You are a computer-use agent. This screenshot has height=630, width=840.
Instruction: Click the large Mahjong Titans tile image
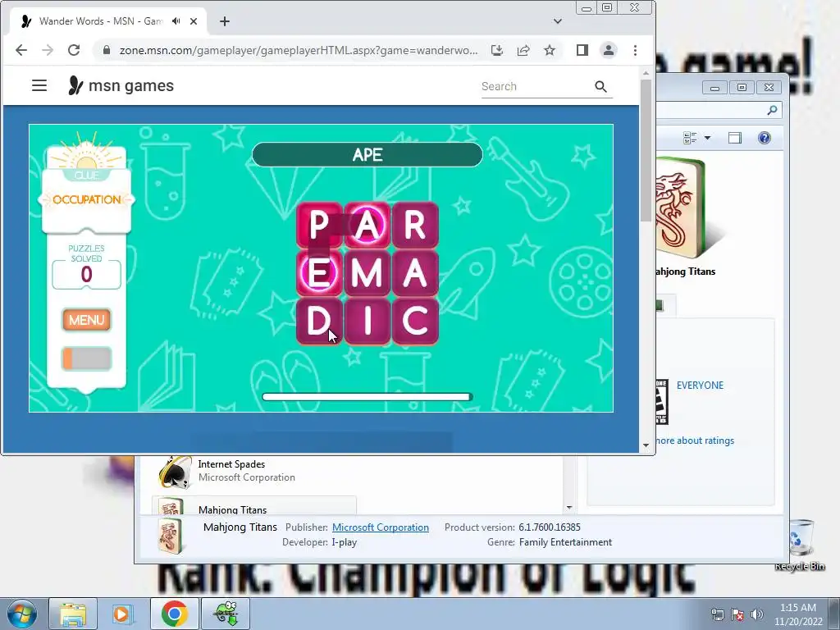[682, 209]
